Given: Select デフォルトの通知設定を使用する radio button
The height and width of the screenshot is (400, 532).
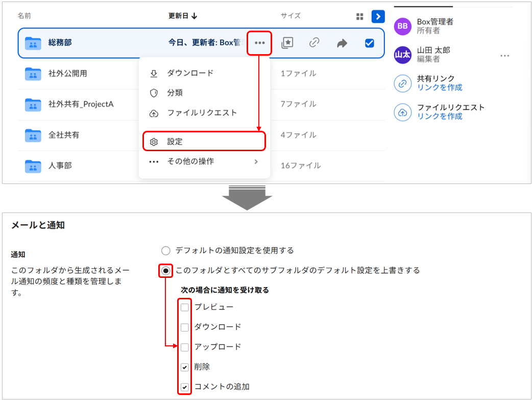Looking at the screenshot, I should tap(165, 250).
